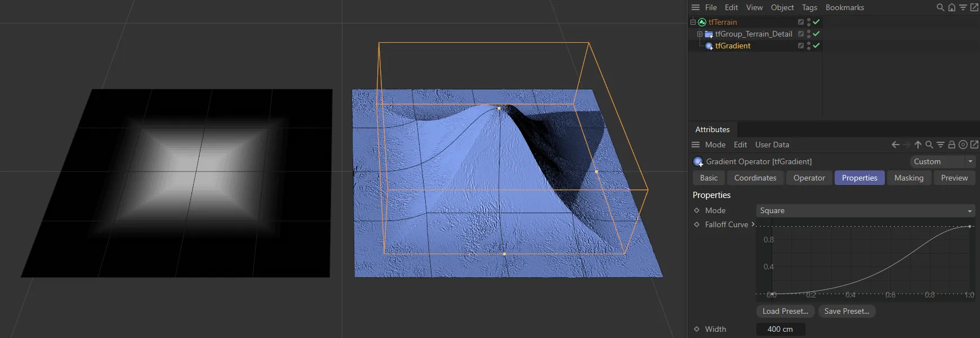Switch to the Operator tab
The width and height of the screenshot is (980, 338).
[x=809, y=178]
